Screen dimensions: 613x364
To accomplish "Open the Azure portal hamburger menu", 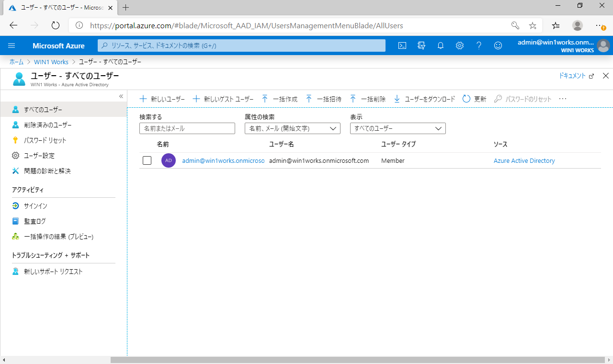I will [x=12, y=45].
